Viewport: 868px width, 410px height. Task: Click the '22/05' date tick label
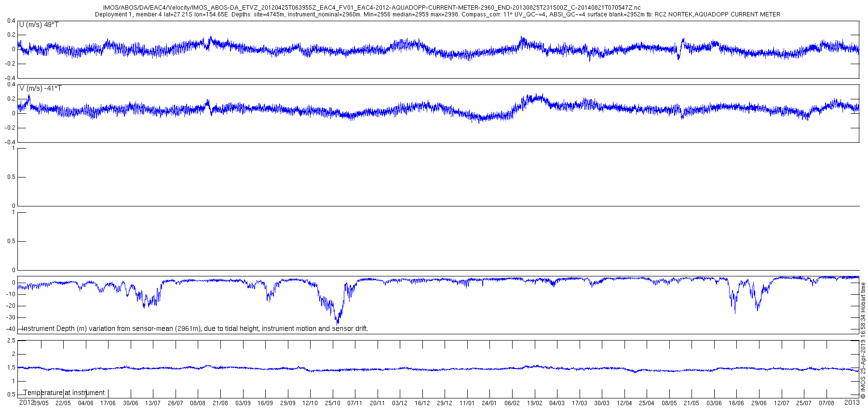coord(63,403)
